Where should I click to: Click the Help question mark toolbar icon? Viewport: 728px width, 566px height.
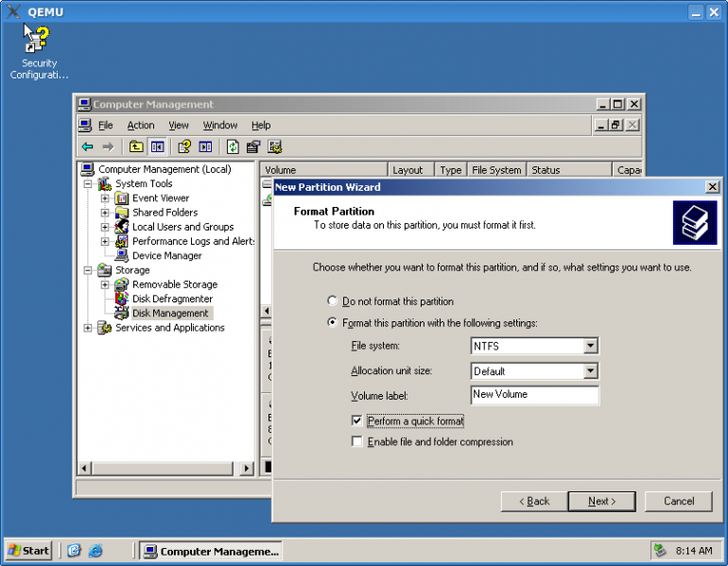point(184,146)
